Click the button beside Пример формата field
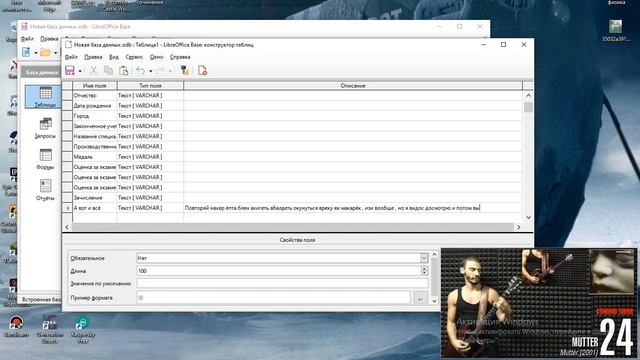 (x=420, y=299)
